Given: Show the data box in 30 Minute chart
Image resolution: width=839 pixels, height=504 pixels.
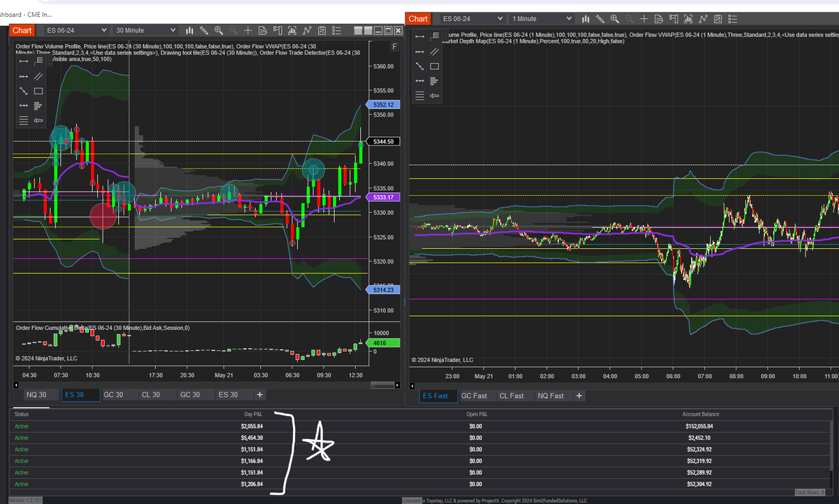Looking at the screenshot, I should click(x=263, y=30).
